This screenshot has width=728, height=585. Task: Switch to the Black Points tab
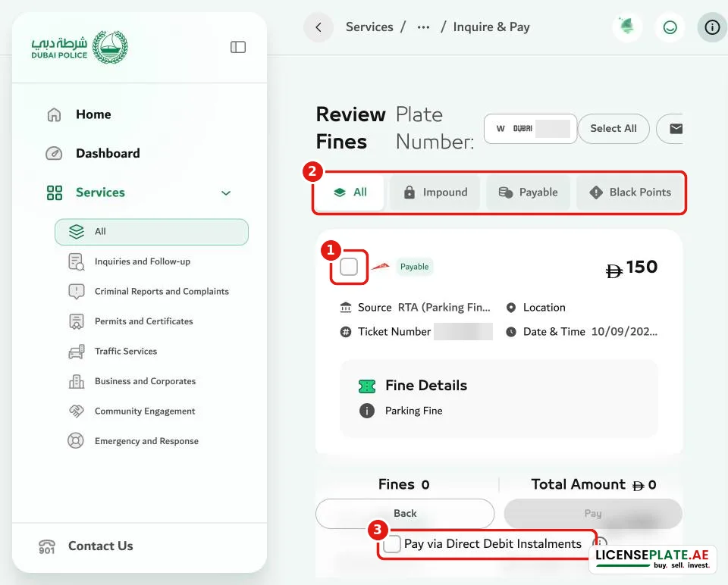629,192
